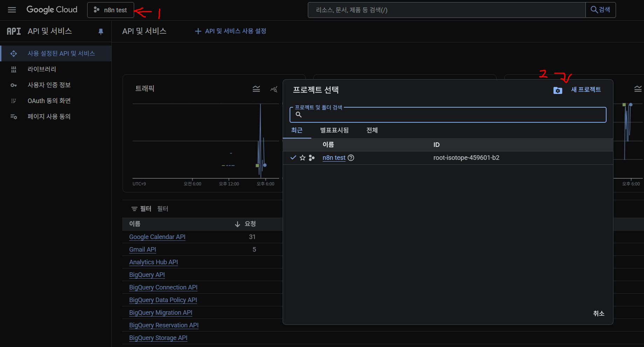
Task: Click the 이름 column header in dialog
Action: tap(328, 145)
